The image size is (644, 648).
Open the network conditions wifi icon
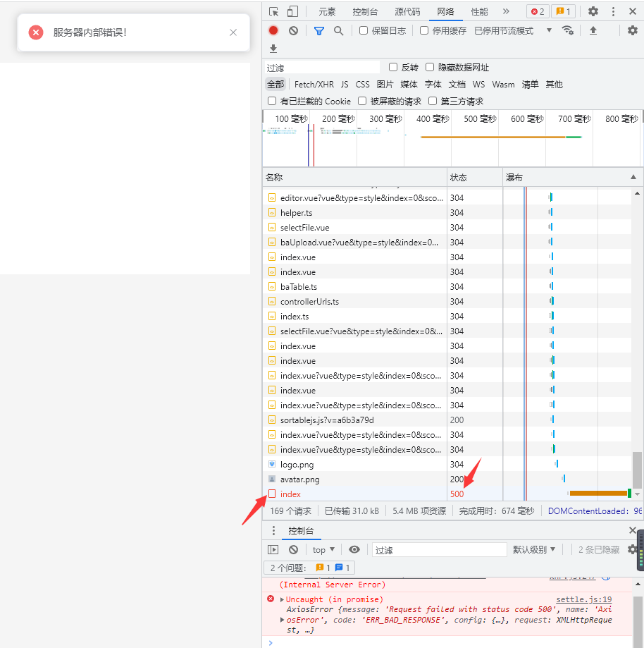(567, 30)
